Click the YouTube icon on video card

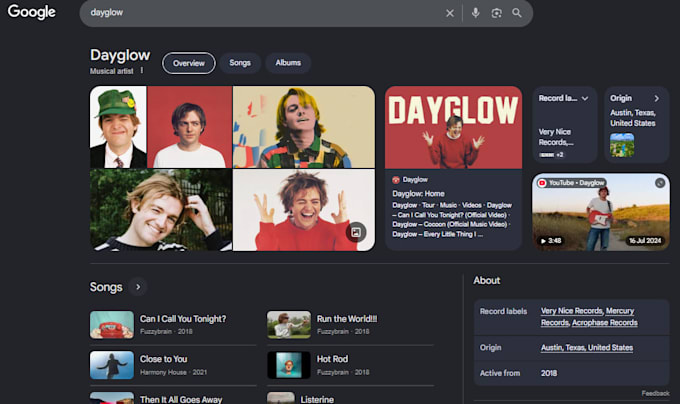[x=542, y=183]
